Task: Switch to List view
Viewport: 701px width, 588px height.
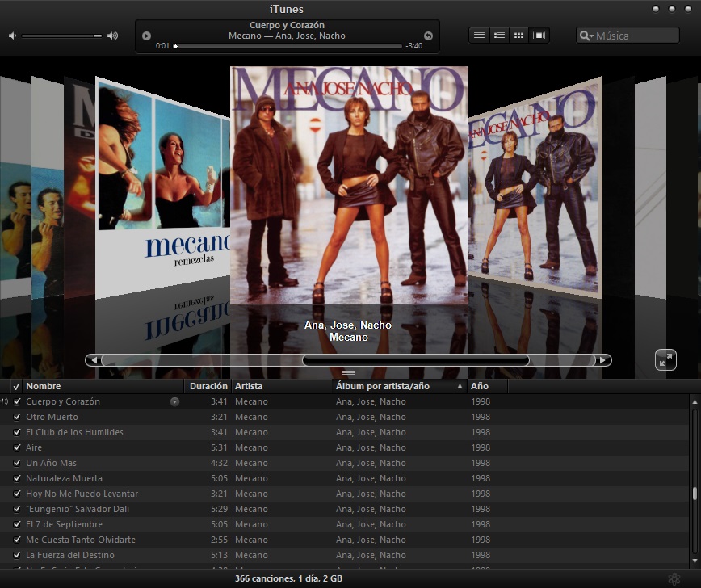Action: (479, 35)
